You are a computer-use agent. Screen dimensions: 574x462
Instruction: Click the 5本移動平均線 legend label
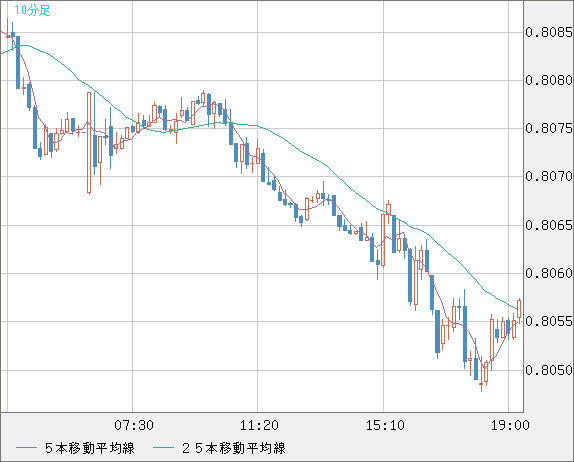90,448
